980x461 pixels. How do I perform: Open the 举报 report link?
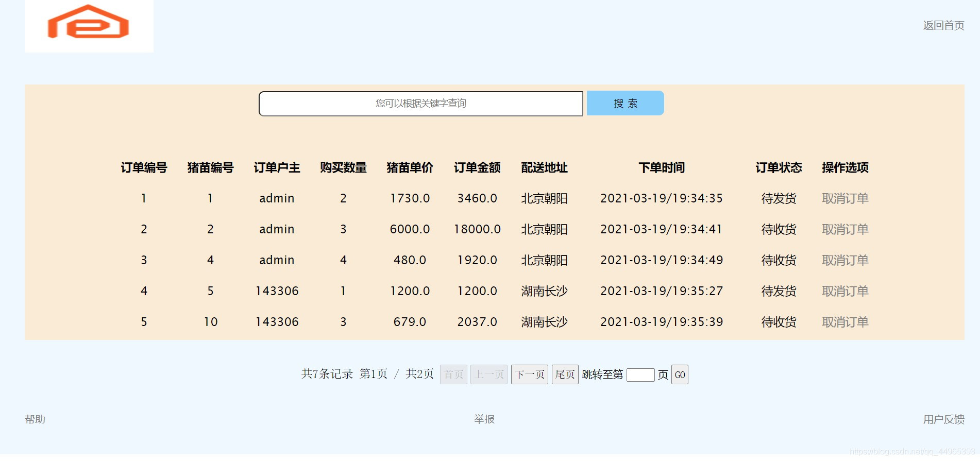[484, 419]
